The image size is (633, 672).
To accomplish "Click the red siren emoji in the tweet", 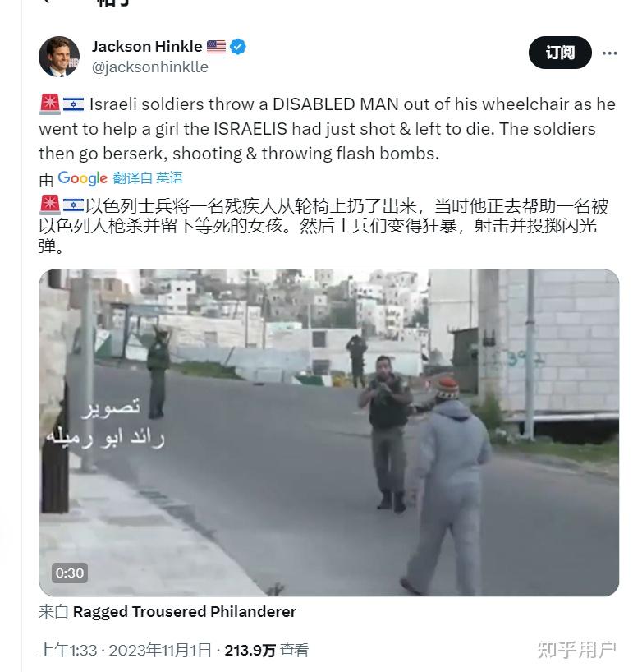I will (x=50, y=104).
